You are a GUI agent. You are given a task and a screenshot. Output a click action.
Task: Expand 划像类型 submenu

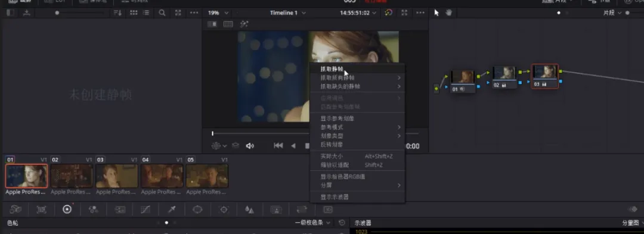(357, 136)
